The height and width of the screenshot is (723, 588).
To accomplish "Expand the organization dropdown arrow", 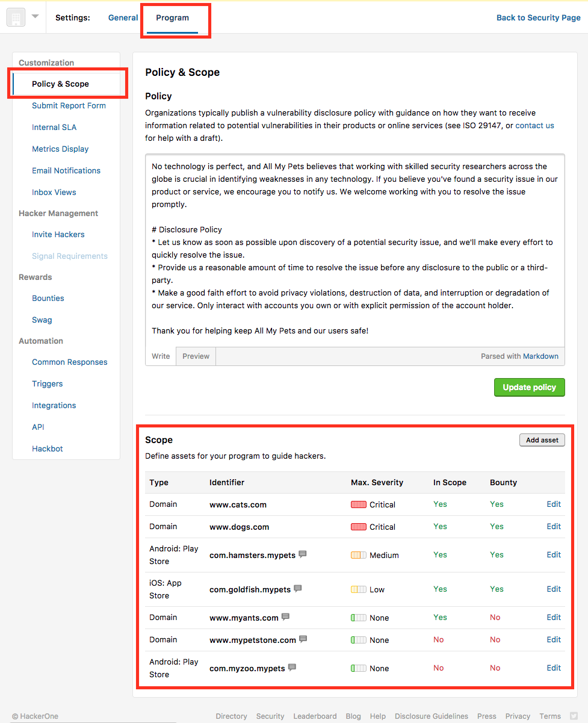I will pos(35,17).
